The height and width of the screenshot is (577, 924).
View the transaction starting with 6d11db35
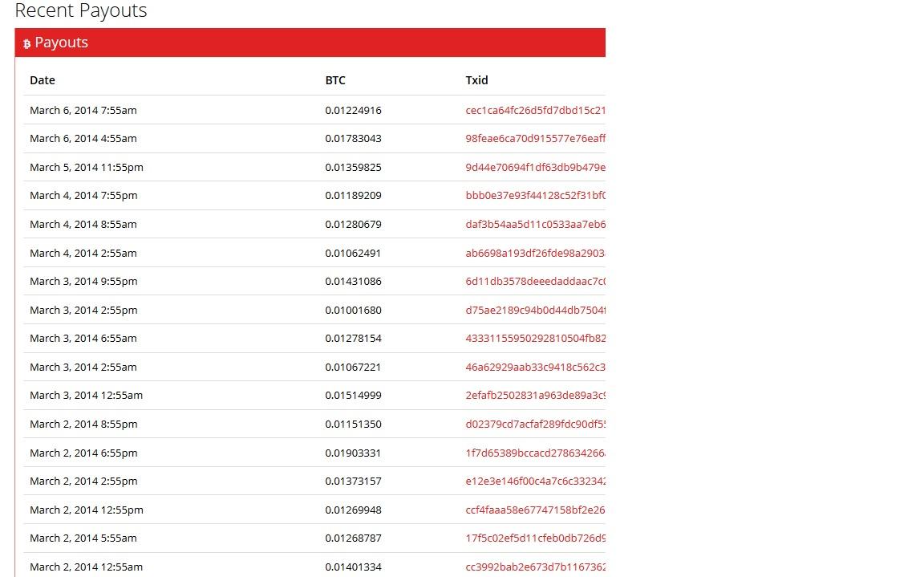tap(535, 281)
